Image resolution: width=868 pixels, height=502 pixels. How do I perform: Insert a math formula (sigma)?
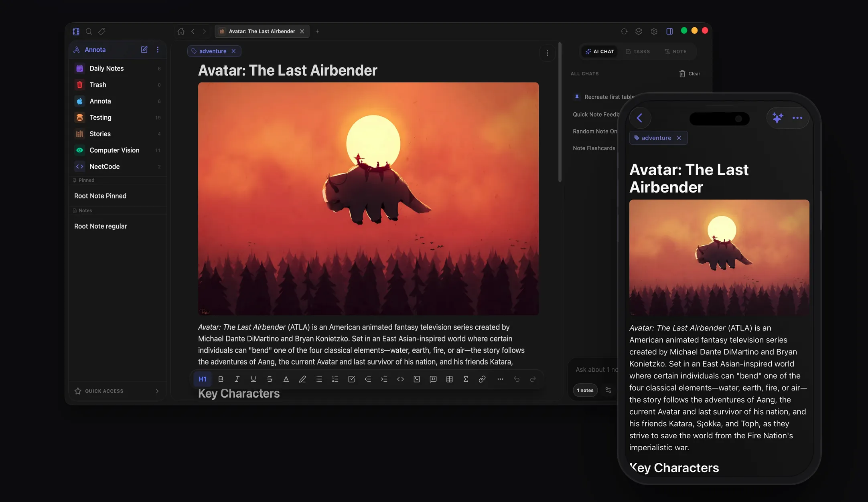466,379
